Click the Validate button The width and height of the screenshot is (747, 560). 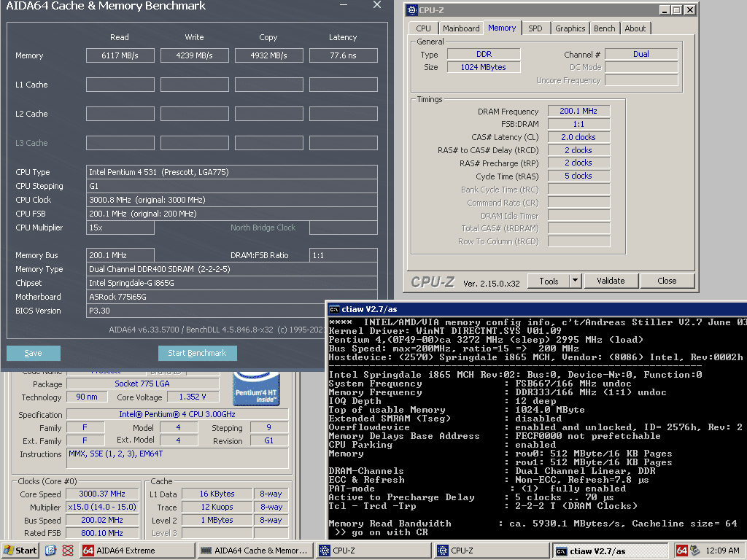[611, 281]
